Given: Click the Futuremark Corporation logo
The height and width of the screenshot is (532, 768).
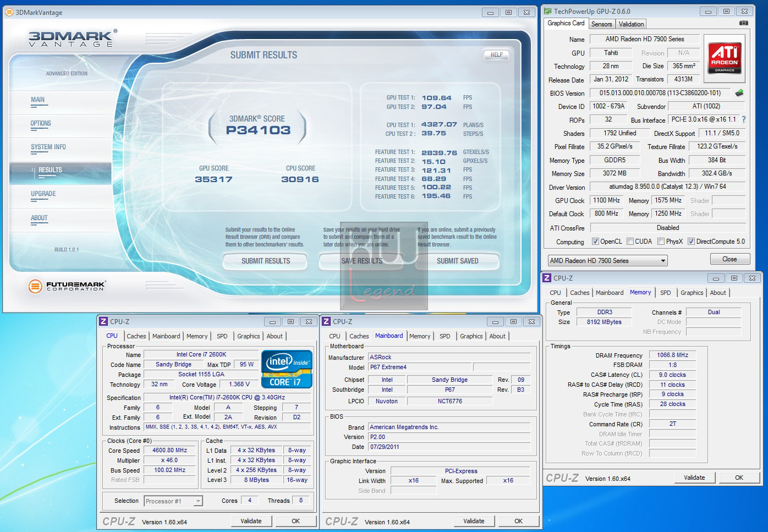Looking at the screenshot, I should click(x=67, y=286).
